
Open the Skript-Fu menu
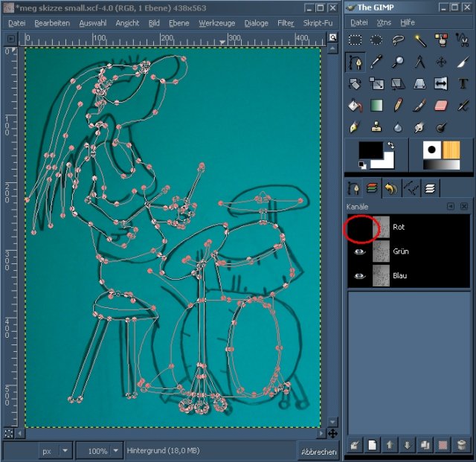pos(318,23)
